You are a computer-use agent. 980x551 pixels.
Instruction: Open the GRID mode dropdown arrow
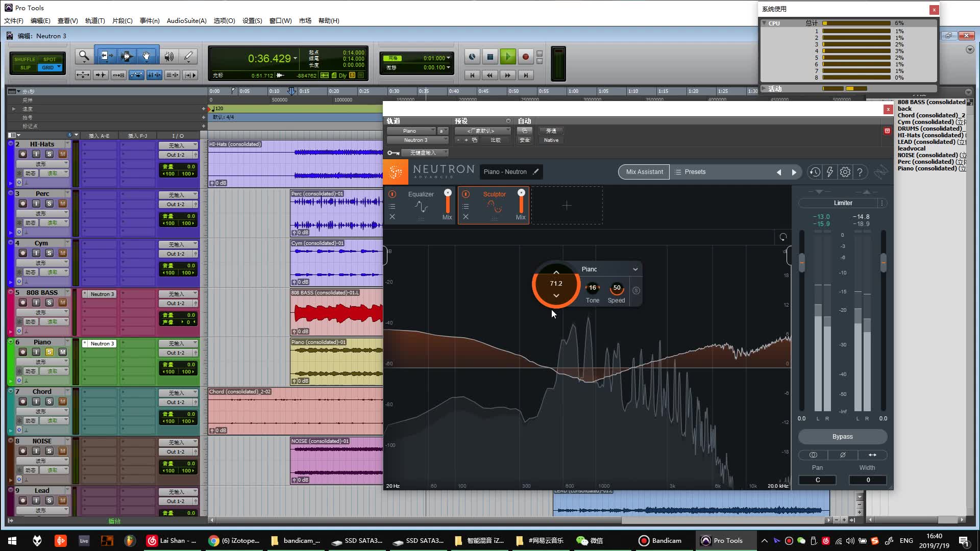(59, 67)
